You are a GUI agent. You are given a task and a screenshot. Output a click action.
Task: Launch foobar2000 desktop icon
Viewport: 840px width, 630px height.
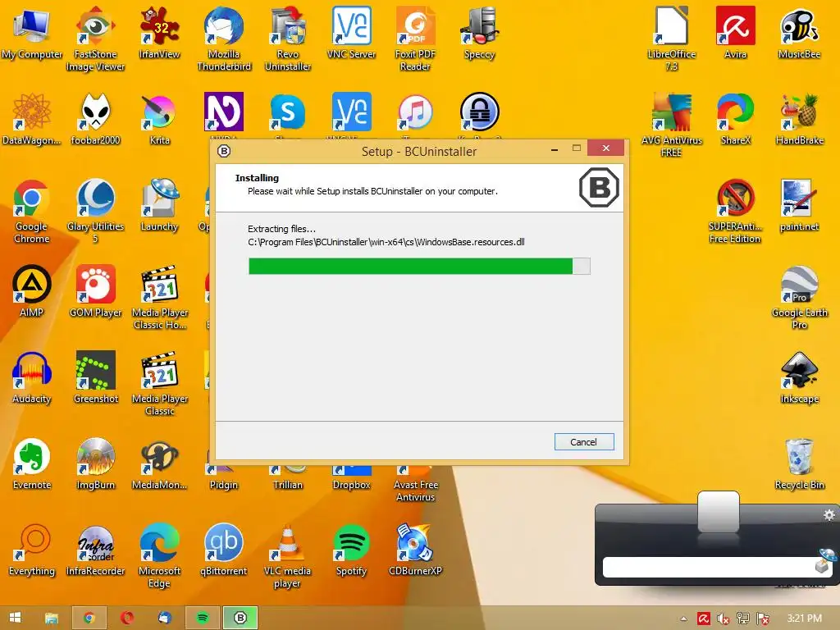click(x=95, y=120)
